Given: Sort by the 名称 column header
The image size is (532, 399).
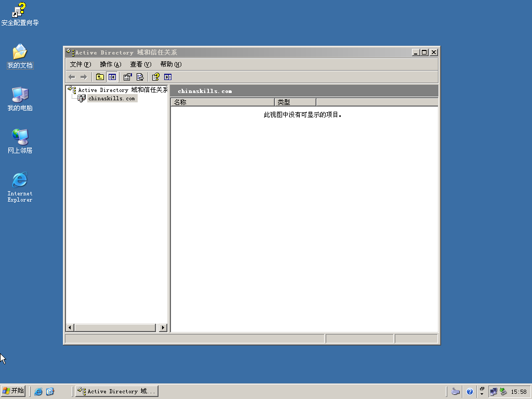Looking at the screenshot, I should pyautogui.click(x=222, y=102).
